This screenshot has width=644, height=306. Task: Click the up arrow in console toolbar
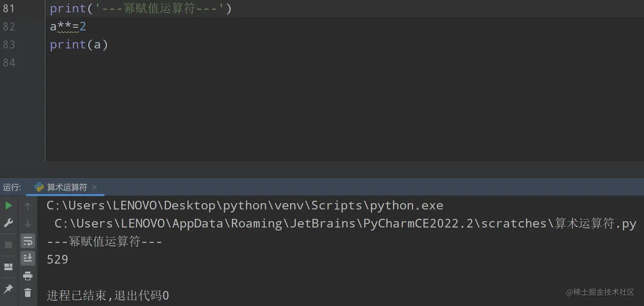(x=28, y=206)
